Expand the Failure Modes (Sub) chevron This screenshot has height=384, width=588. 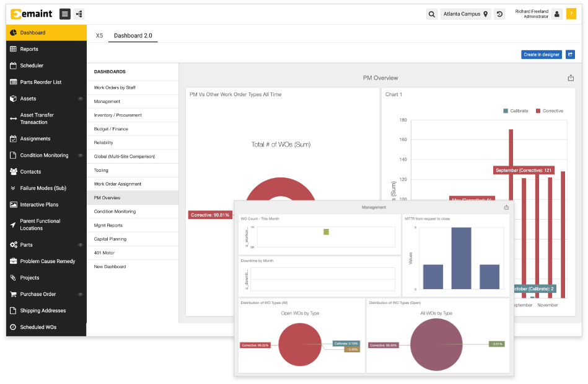[13, 189]
